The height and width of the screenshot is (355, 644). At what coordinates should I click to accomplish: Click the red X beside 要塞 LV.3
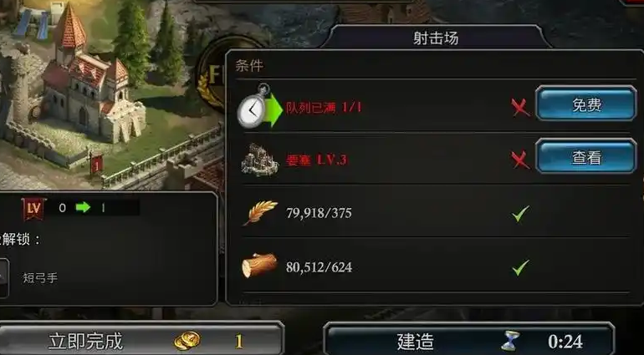[x=520, y=160]
